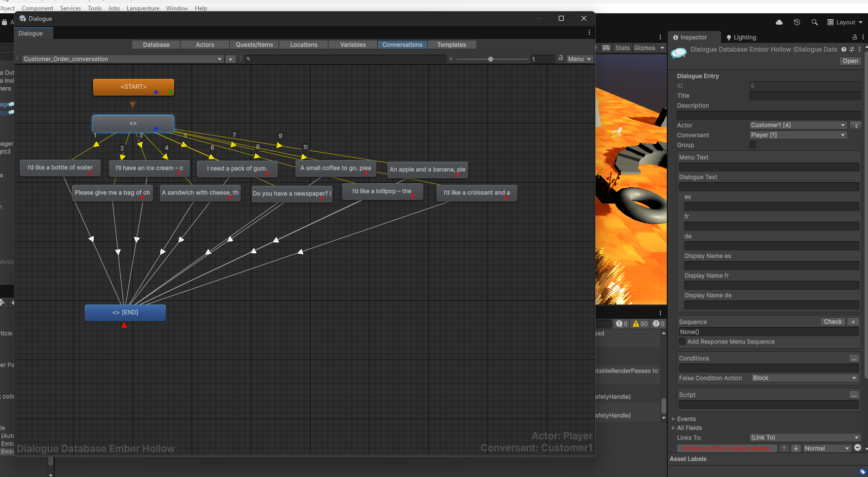Click the Open button in Inspector
The height and width of the screenshot is (477, 868).
pos(850,61)
